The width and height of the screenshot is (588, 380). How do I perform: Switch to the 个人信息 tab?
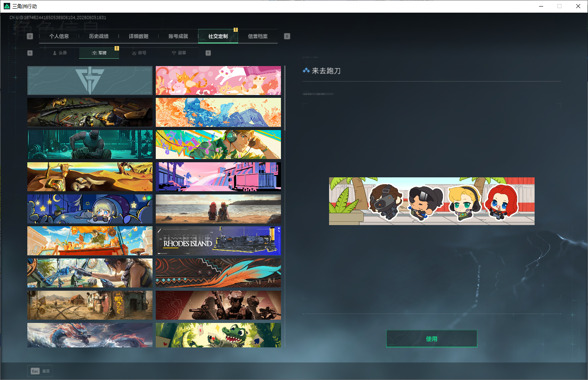coord(59,36)
